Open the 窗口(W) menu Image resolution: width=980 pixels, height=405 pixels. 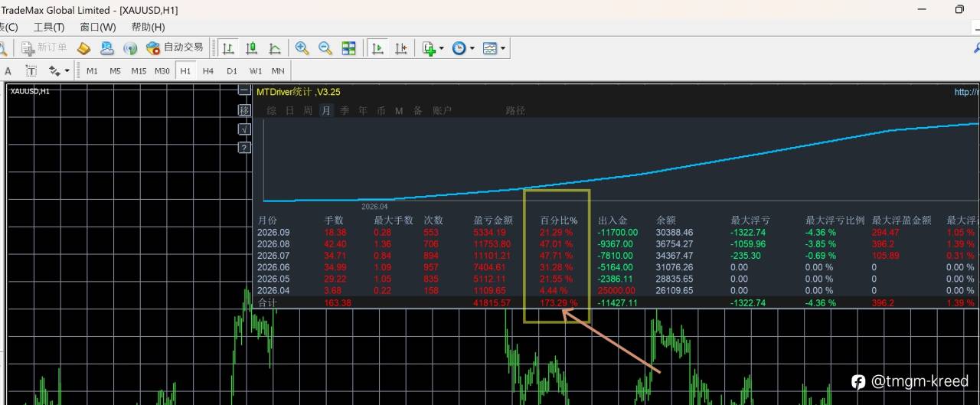pyautogui.click(x=98, y=27)
